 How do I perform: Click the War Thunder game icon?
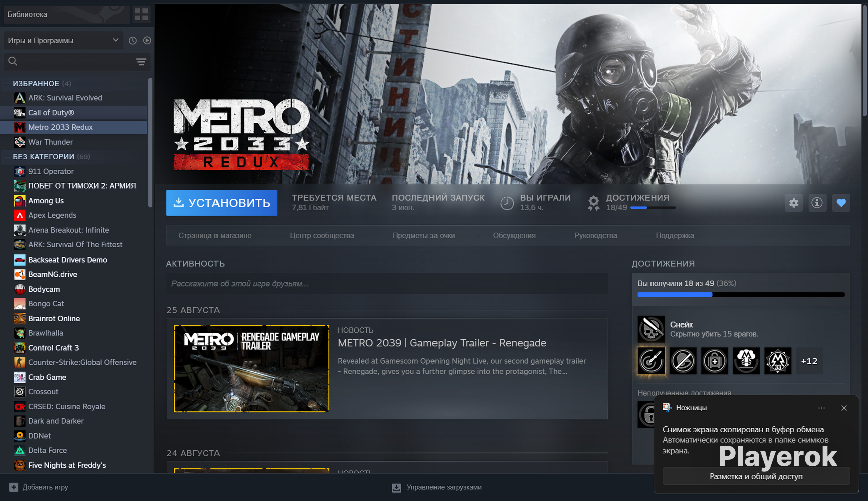(20, 142)
